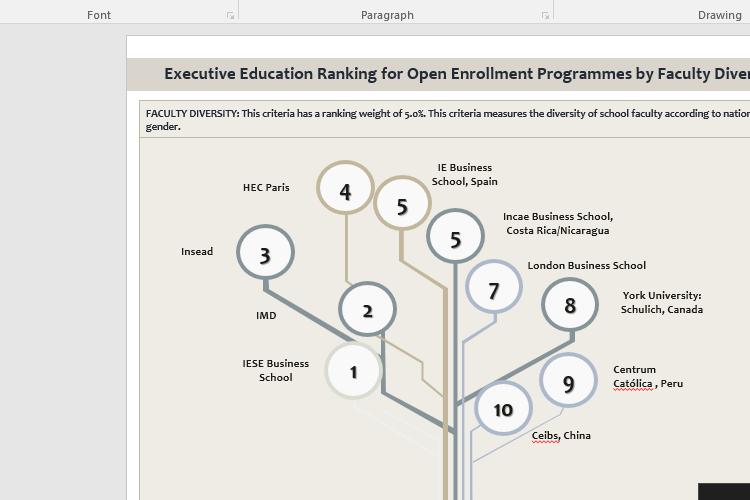Select the circle numbered 7
The height and width of the screenshot is (500, 750).
coord(494,287)
